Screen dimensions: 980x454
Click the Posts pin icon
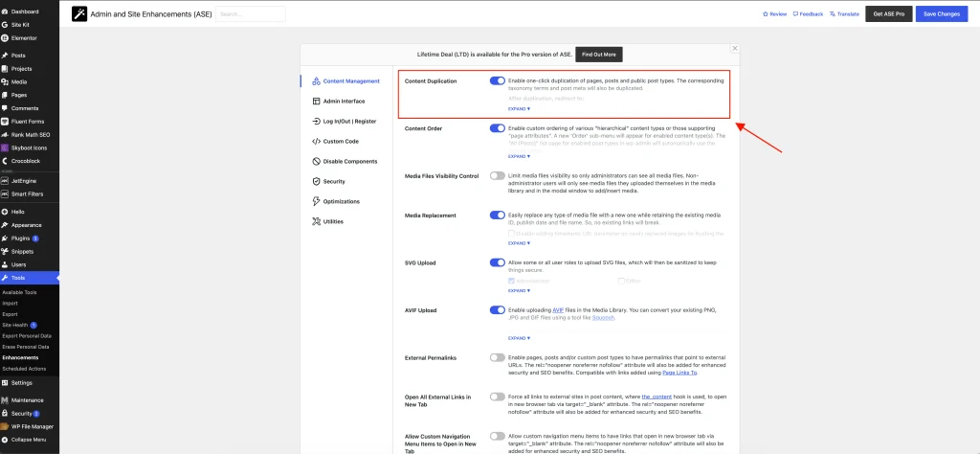click(5, 55)
